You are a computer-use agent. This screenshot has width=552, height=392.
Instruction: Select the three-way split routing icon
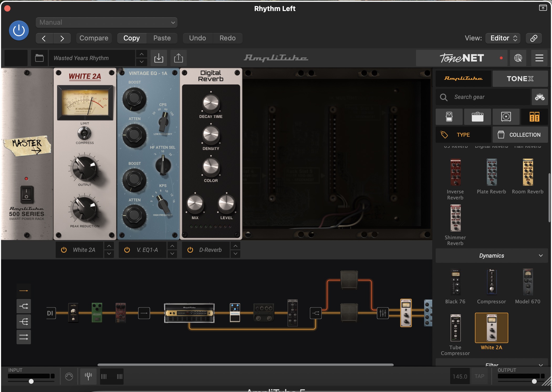pyautogui.click(x=24, y=322)
